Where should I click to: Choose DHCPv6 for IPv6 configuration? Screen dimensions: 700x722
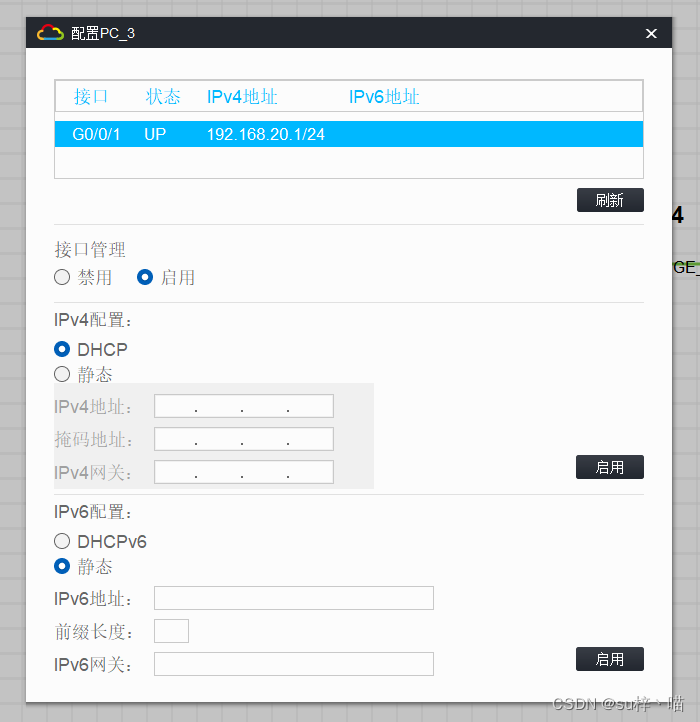62,541
